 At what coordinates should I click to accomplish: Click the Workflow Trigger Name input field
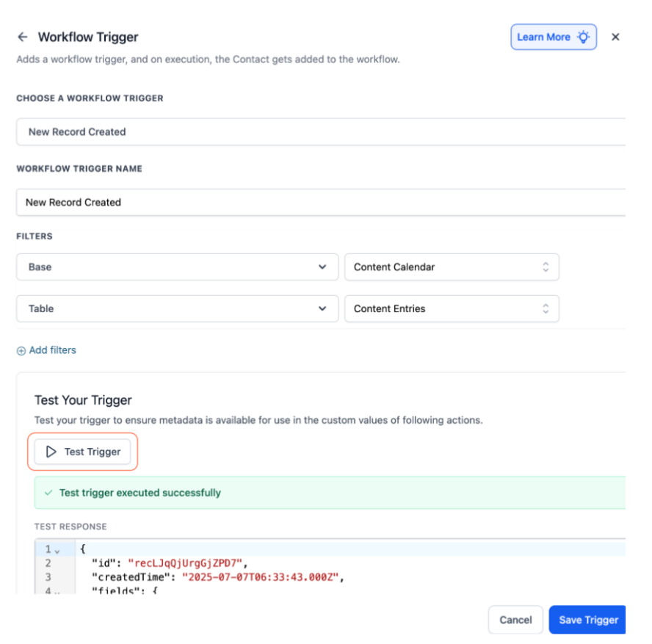pyautogui.click(x=321, y=203)
